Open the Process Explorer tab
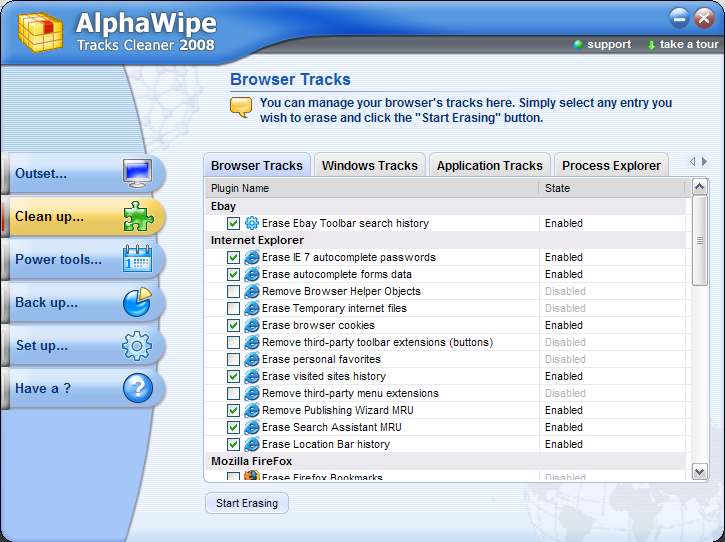725x542 pixels. pos(611,166)
